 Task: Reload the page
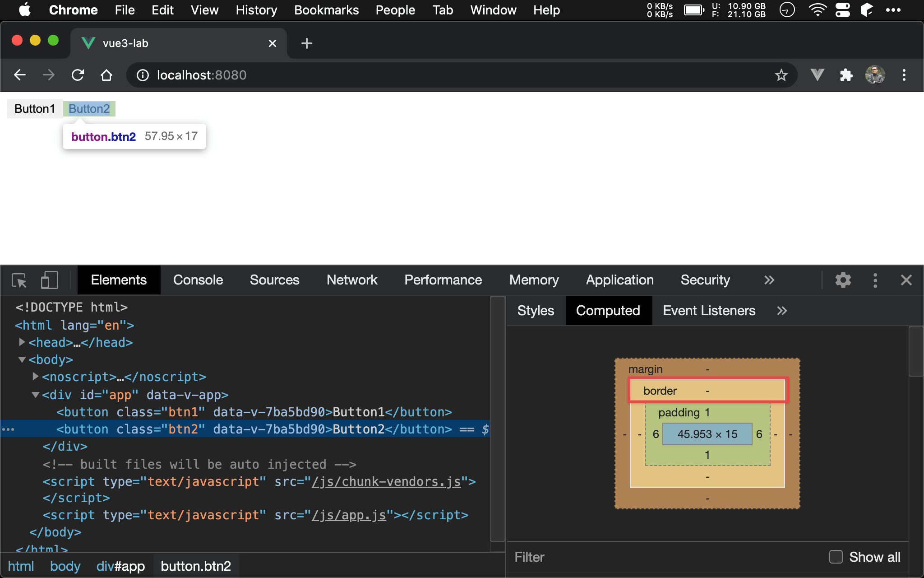pos(78,75)
